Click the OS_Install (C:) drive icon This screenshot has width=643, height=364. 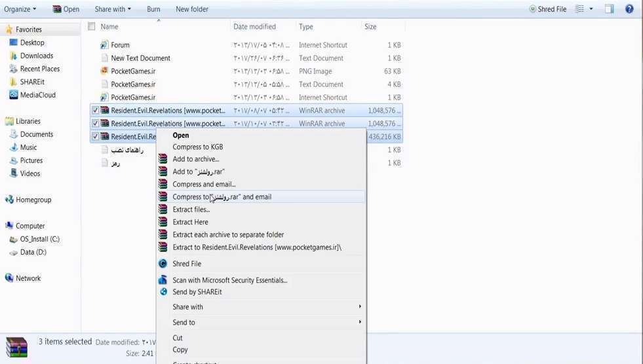pos(14,239)
